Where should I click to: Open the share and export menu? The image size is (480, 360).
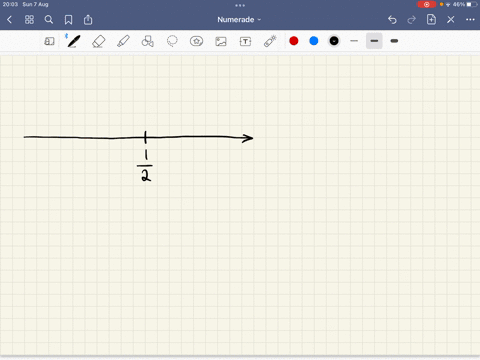click(x=88, y=20)
